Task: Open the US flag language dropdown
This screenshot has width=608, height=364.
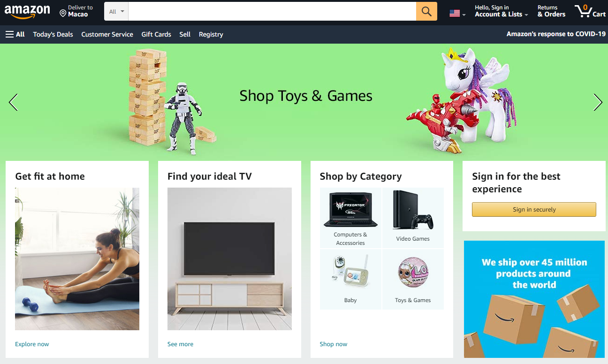Action: tap(457, 14)
